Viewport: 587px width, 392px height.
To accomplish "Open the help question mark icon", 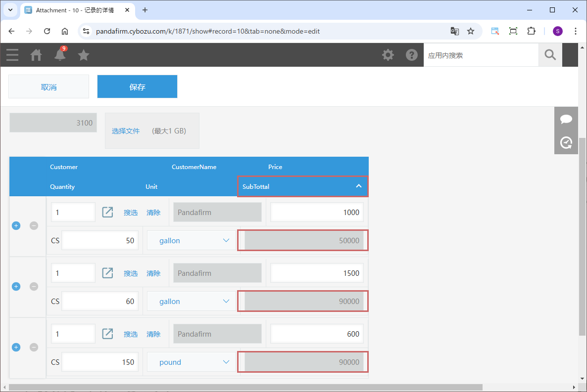I will (x=412, y=55).
